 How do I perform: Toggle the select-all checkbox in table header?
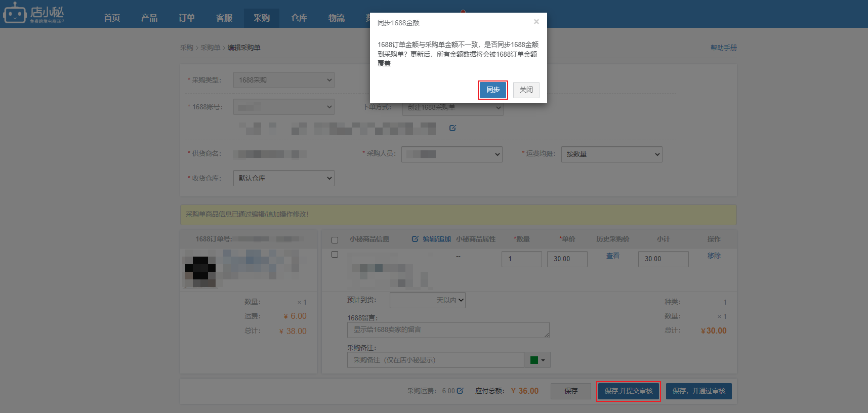pyautogui.click(x=335, y=240)
